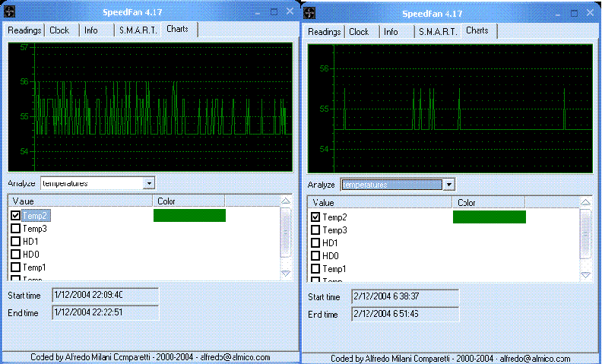Check Temp1 checkbox in the right window
Image resolution: width=602 pixels, height=364 pixels.
coord(315,268)
